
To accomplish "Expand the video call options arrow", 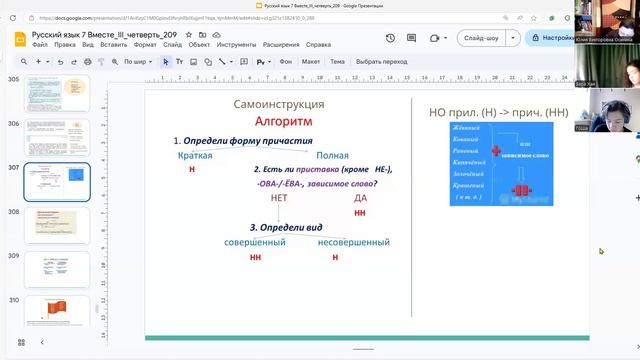I will (445, 38).
